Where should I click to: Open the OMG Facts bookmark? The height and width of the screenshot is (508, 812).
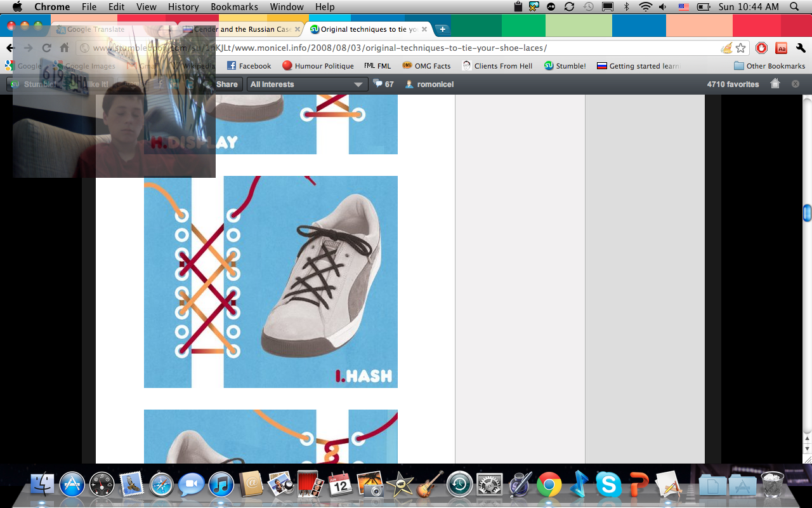click(x=426, y=65)
